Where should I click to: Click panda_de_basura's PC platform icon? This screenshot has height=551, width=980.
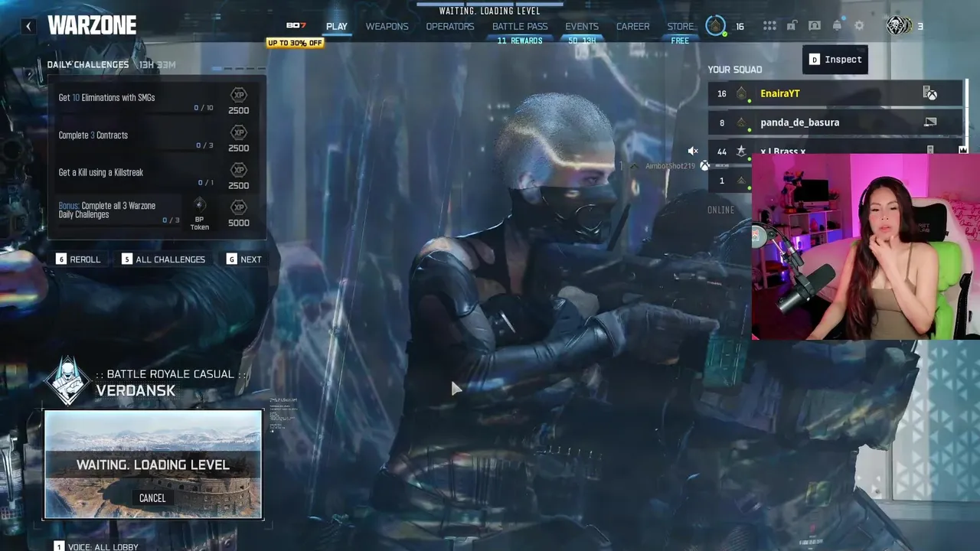(x=930, y=122)
